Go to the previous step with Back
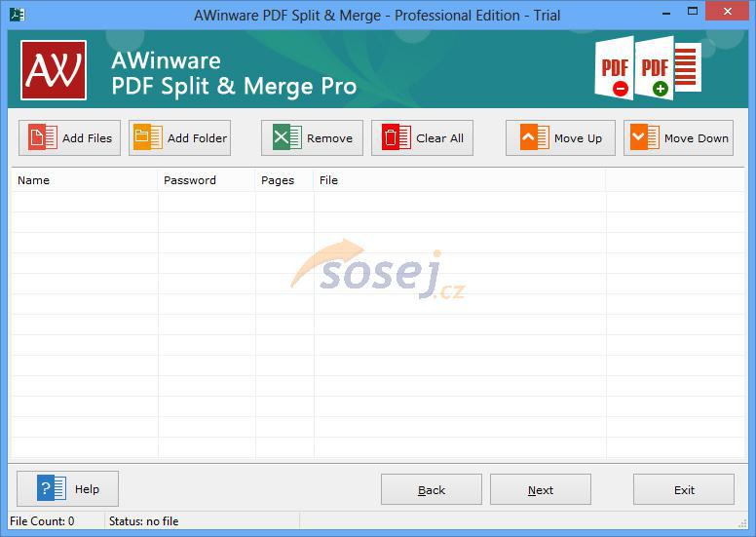Viewport: 756px width, 537px height. click(431, 489)
